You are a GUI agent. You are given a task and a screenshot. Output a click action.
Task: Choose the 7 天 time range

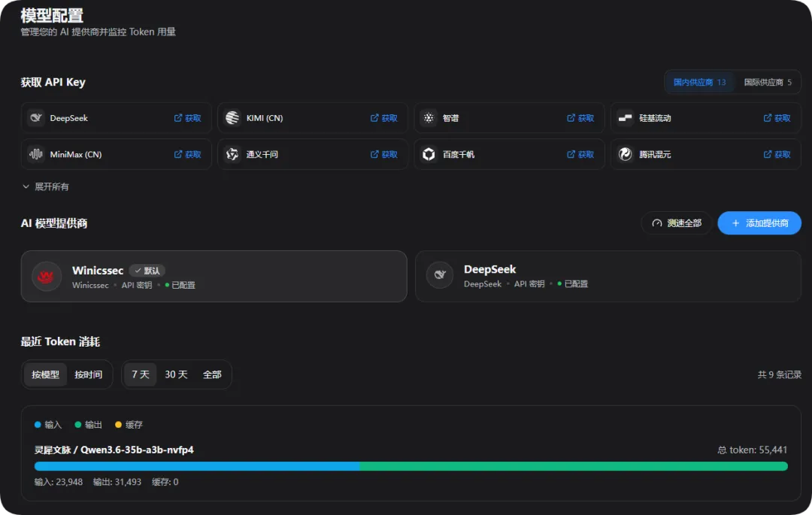tap(141, 374)
